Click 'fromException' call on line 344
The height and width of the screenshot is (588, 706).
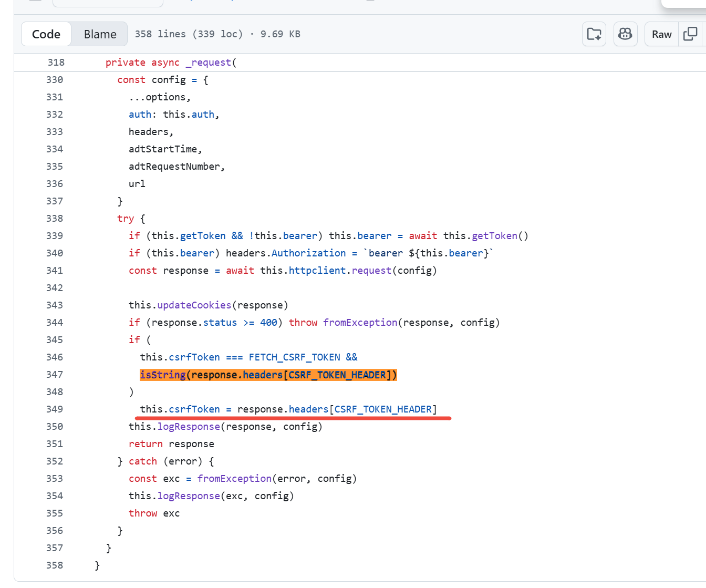[x=360, y=323]
